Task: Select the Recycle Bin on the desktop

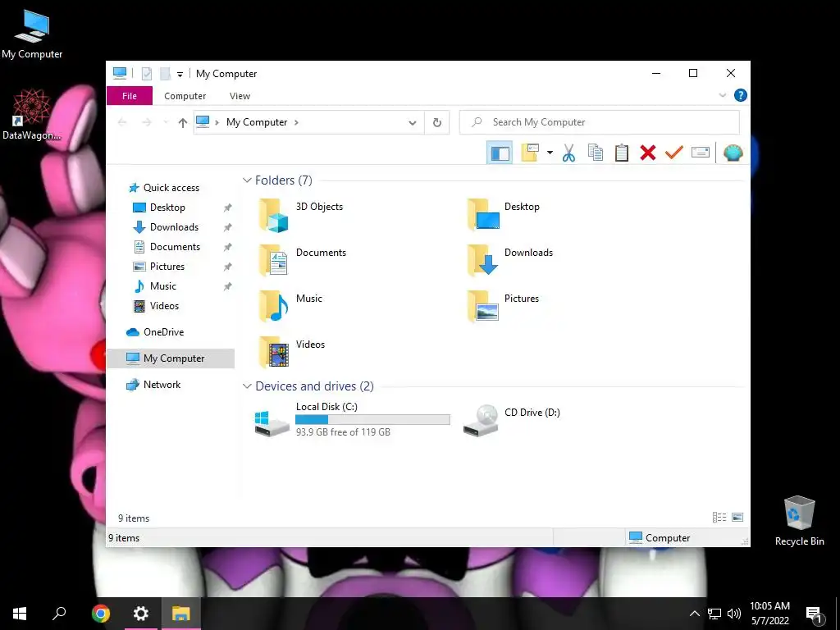Action: tap(799, 521)
